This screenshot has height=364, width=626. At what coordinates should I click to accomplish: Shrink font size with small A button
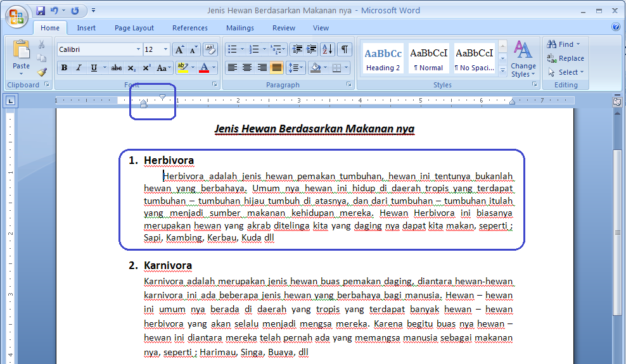[193, 49]
